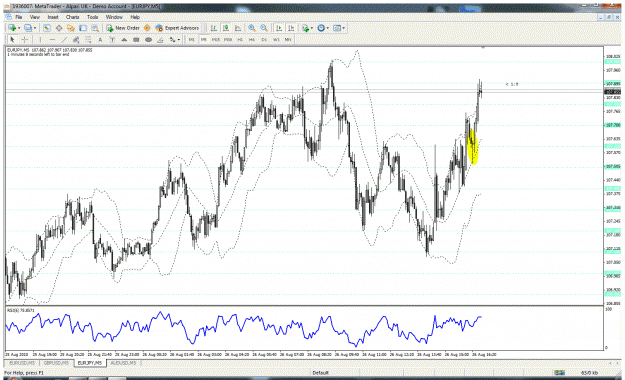The image size is (625, 380).
Task: Click the connection status bars icon
Action: pyautogui.click(x=559, y=372)
